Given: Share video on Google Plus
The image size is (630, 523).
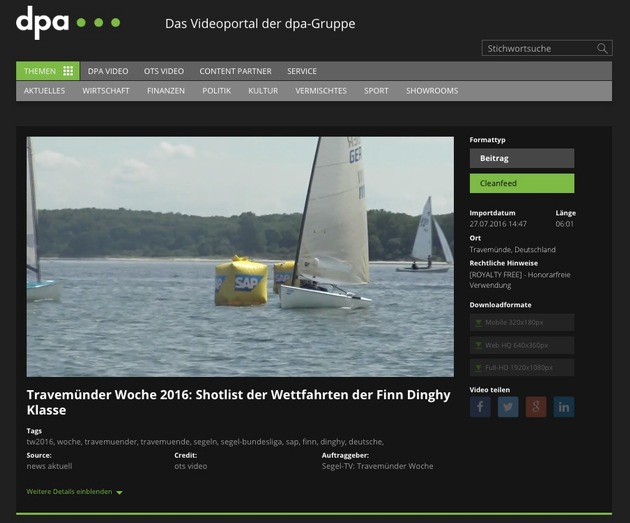Looking at the screenshot, I should pyautogui.click(x=536, y=407).
